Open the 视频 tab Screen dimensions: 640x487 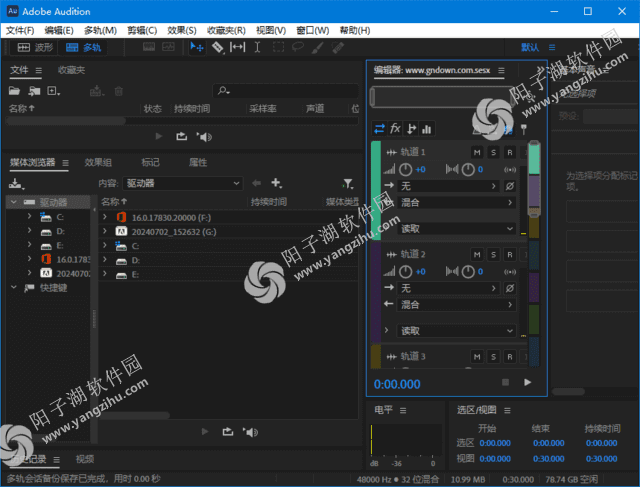(85, 459)
